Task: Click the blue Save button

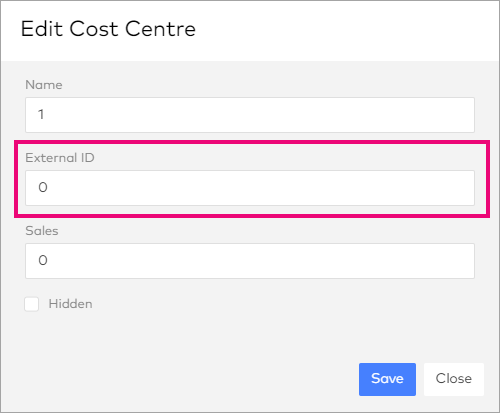Action: coord(387,379)
